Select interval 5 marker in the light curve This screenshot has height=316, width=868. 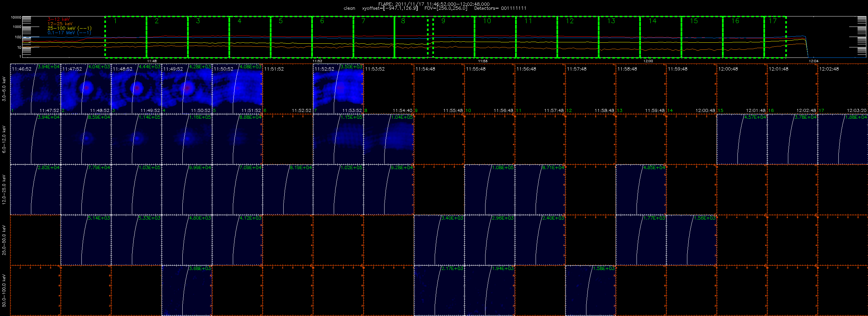click(281, 21)
